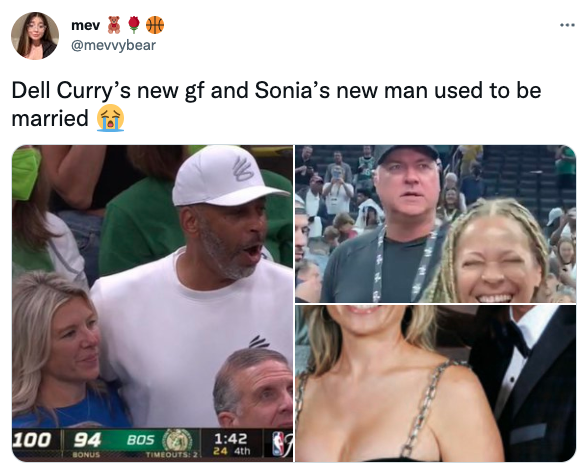This screenshot has height=473, width=587.
Task: Click the logo on the white cap
Action: [x=244, y=168]
